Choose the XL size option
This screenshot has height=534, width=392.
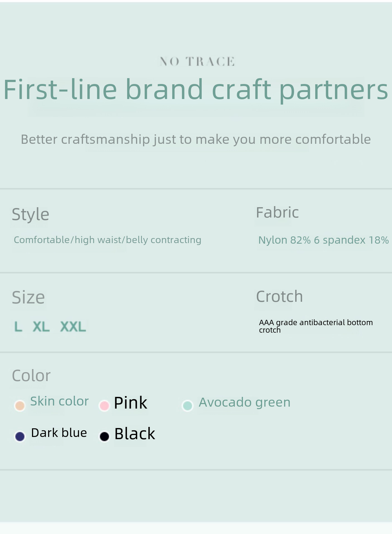(x=41, y=327)
